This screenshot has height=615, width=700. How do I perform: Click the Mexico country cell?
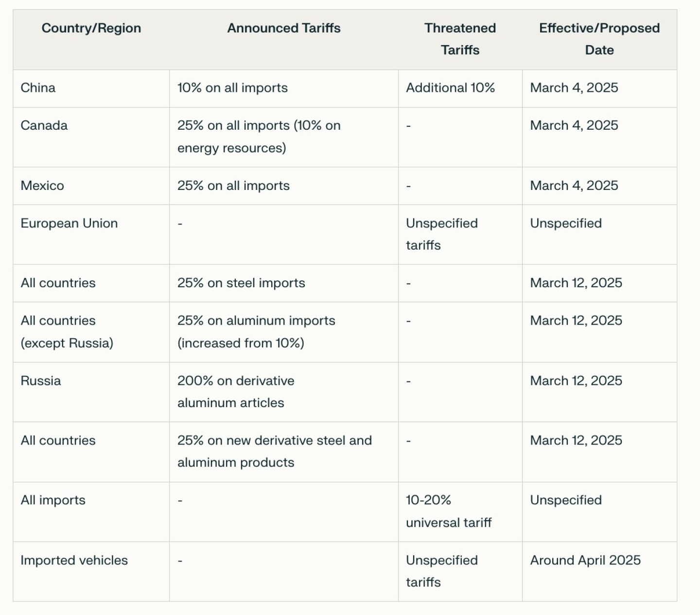coord(42,186)
